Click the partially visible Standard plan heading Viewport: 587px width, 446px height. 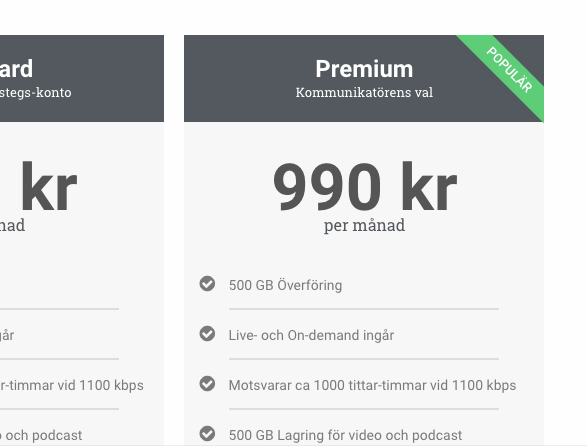coord(16,69)
